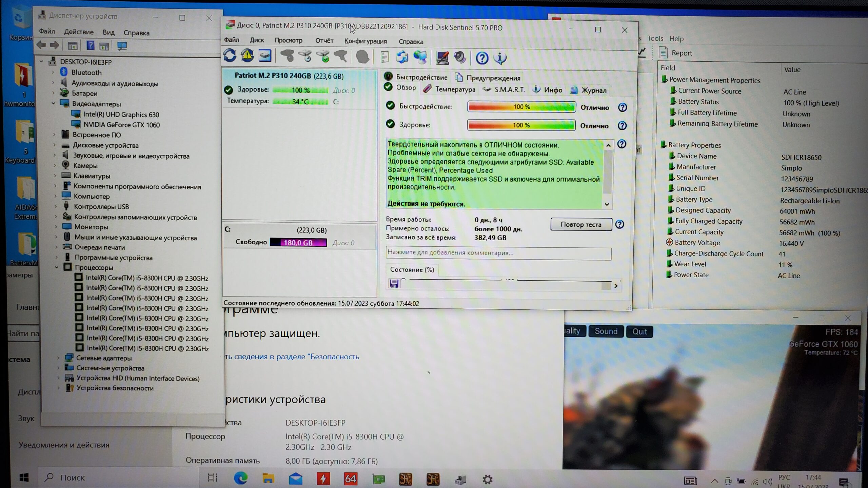Collapse the Видеоадаптеры tree node
This screenshot has width=868, height=488.
coord(54,103)
